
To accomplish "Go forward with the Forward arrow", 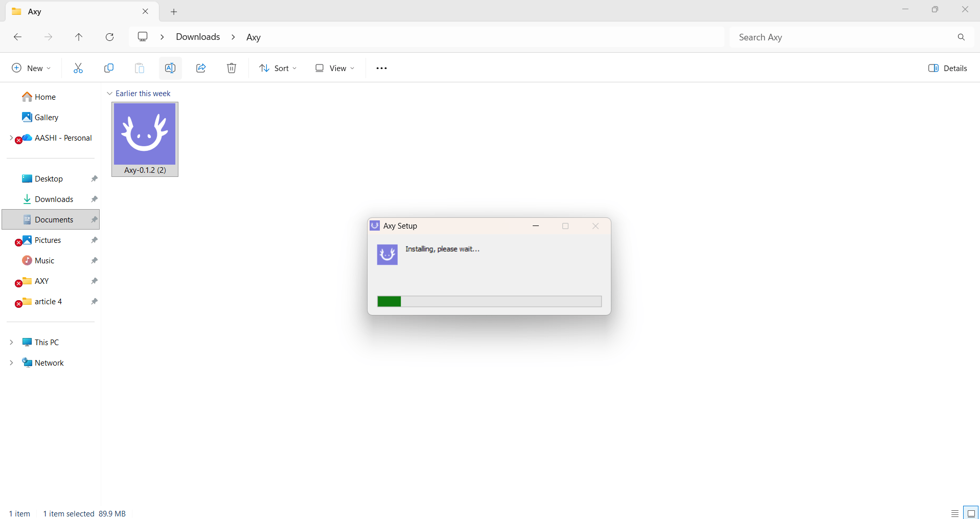I will click(48, 37).
